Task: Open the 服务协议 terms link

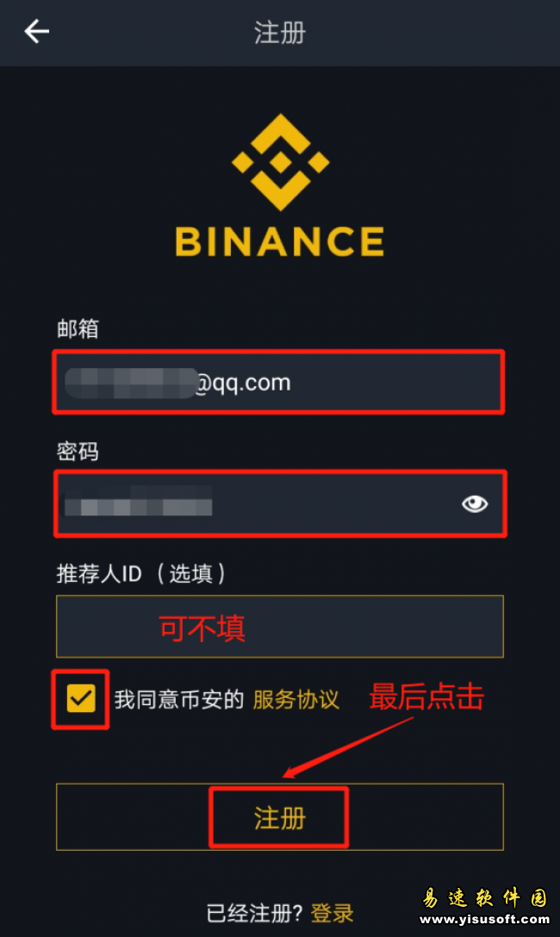Action: (296, 699)
